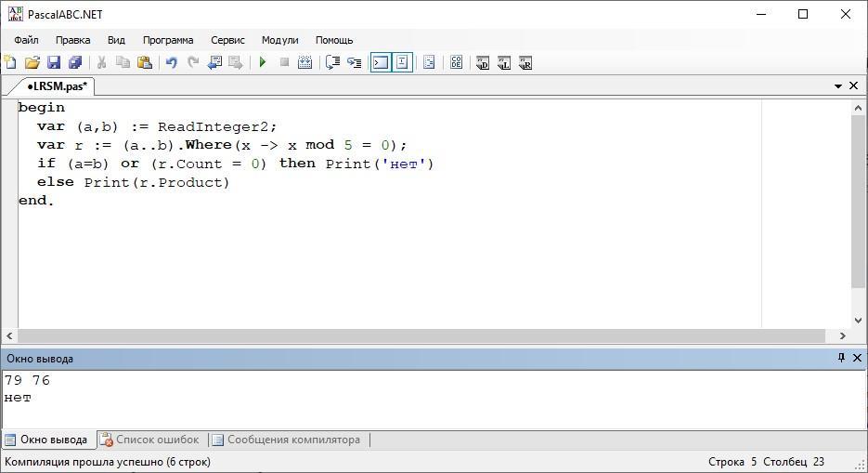Pin the Окно вывода panel
The width and height of the screenshot is (868, 473).
841,358
